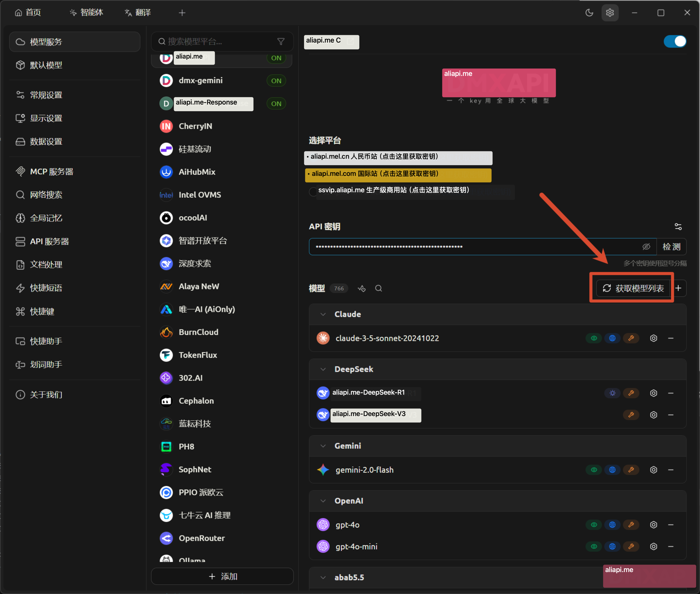Screen dimensions: 700x594
Task: Open 数据设置 settings section
Action: 75,141
